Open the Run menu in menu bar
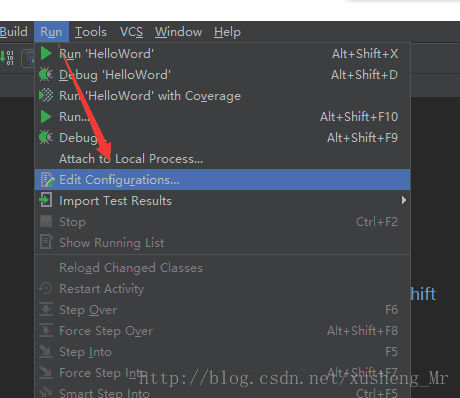 (x=51, y=32)
